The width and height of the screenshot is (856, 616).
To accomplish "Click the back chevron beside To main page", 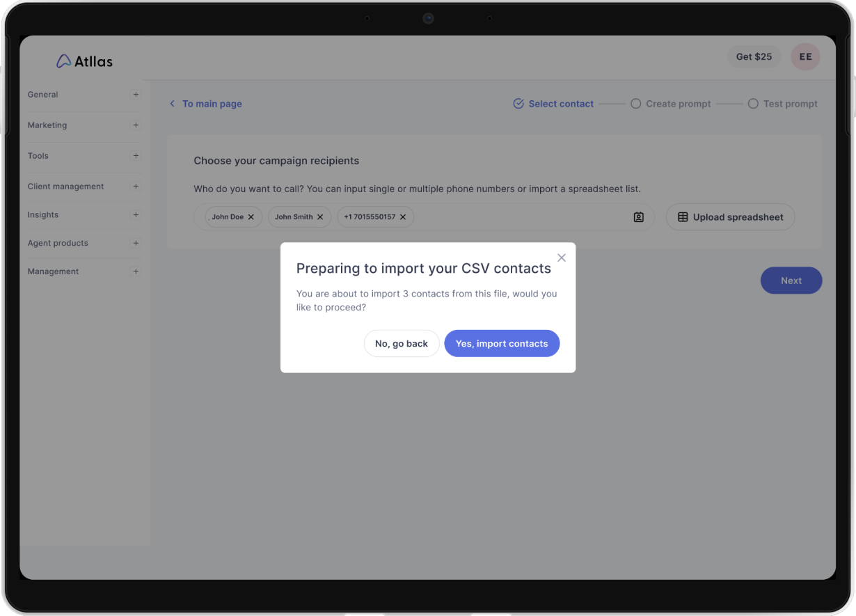I will coord(173,104).
